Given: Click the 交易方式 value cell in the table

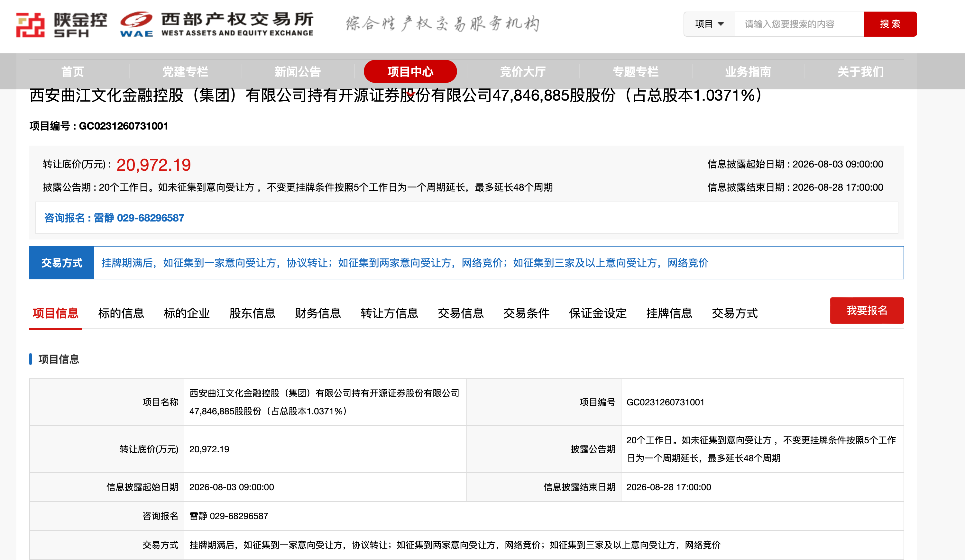Looking at the screenshot, I should [x=544, y=545].
